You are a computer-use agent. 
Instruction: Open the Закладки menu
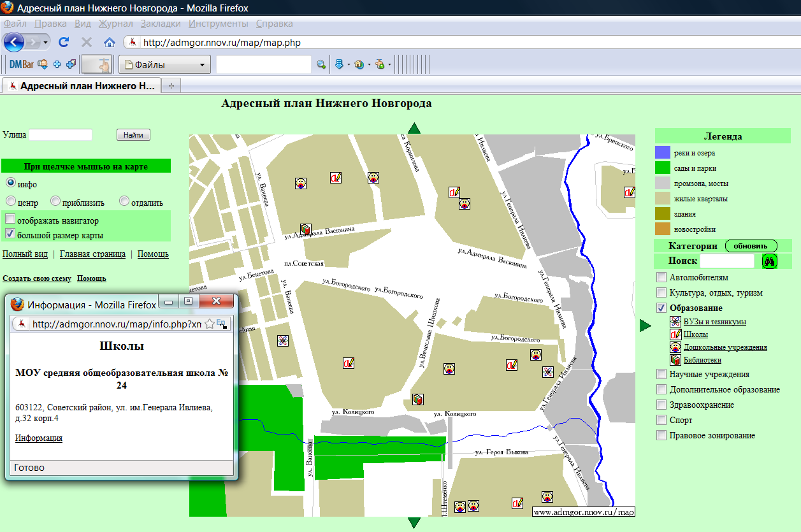(x=161, y=24)
